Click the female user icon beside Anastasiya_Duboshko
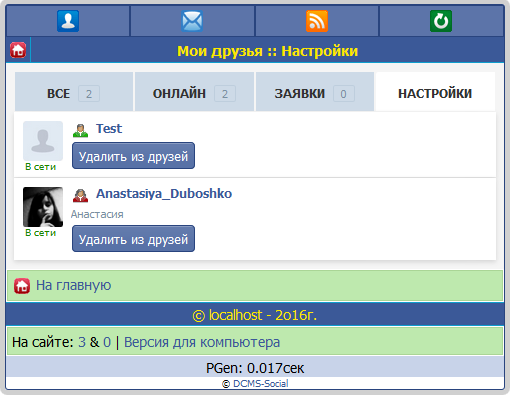The image size is (513, 398). [x=80, y=195]
